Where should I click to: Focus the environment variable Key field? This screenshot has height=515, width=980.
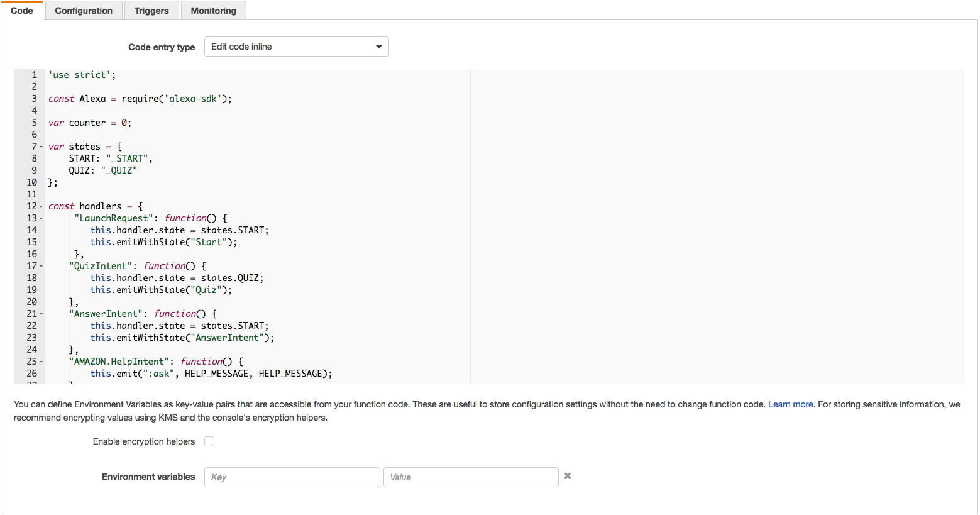pos(292,477)
